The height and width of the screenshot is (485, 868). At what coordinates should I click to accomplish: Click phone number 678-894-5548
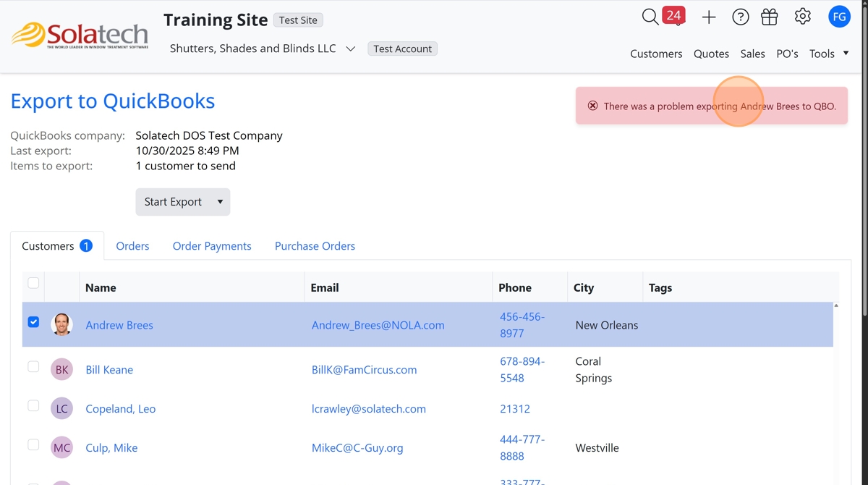coord(522,370)
